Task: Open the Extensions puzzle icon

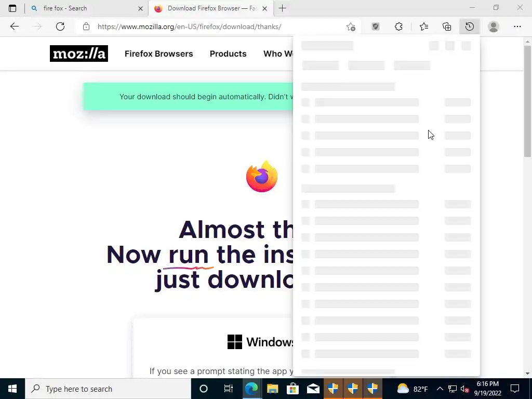Action: coord(398,26)
